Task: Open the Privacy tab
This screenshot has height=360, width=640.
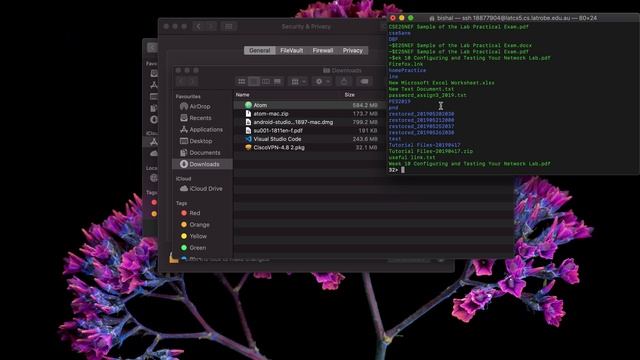Action: click(353, 51)
